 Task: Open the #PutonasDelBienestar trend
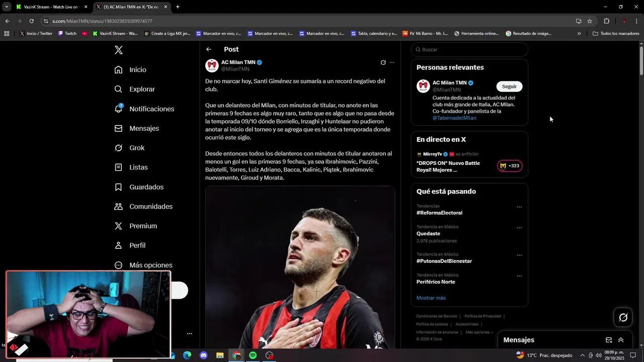pyautogui.click(x=444, y=261)
